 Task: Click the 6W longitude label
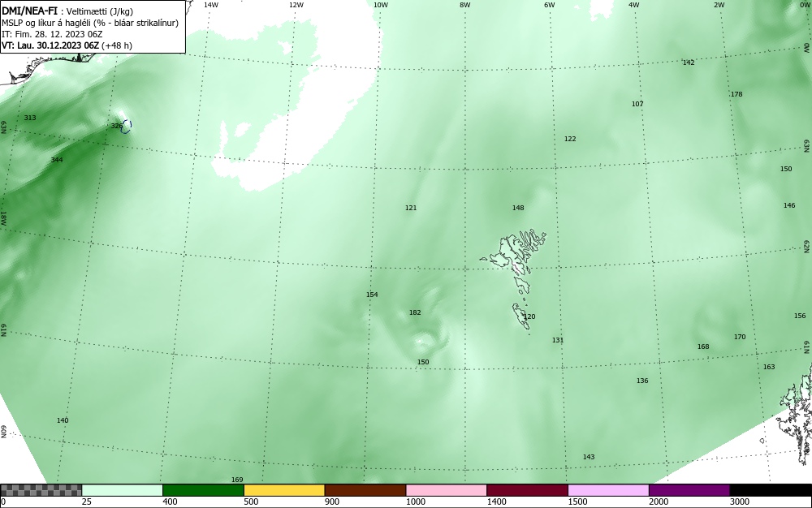click(x=550, y=5)
